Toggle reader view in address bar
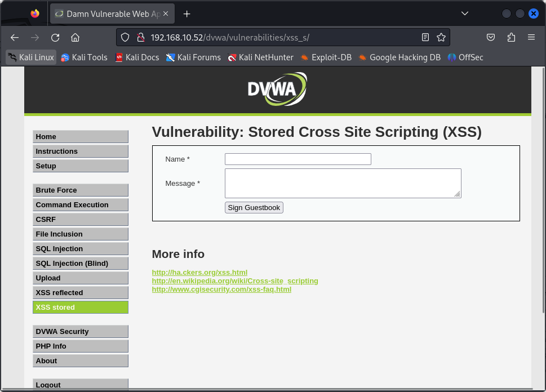 [425, 37]
